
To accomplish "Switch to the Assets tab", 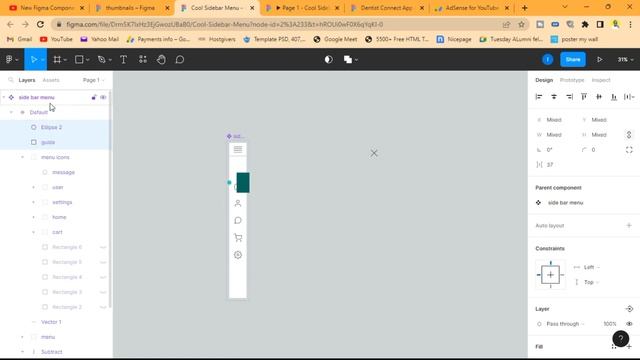I will (x=51, y=80).
